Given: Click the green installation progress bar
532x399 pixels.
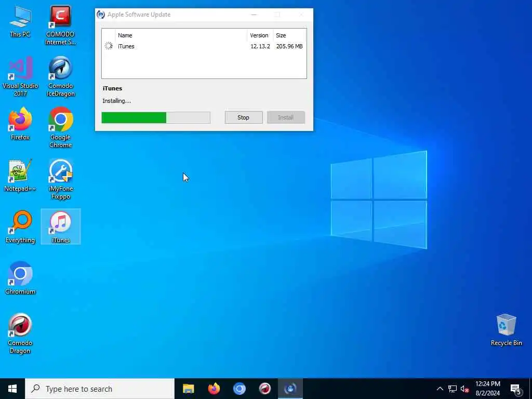Looking at the screenshot, I should pos(156,117).
